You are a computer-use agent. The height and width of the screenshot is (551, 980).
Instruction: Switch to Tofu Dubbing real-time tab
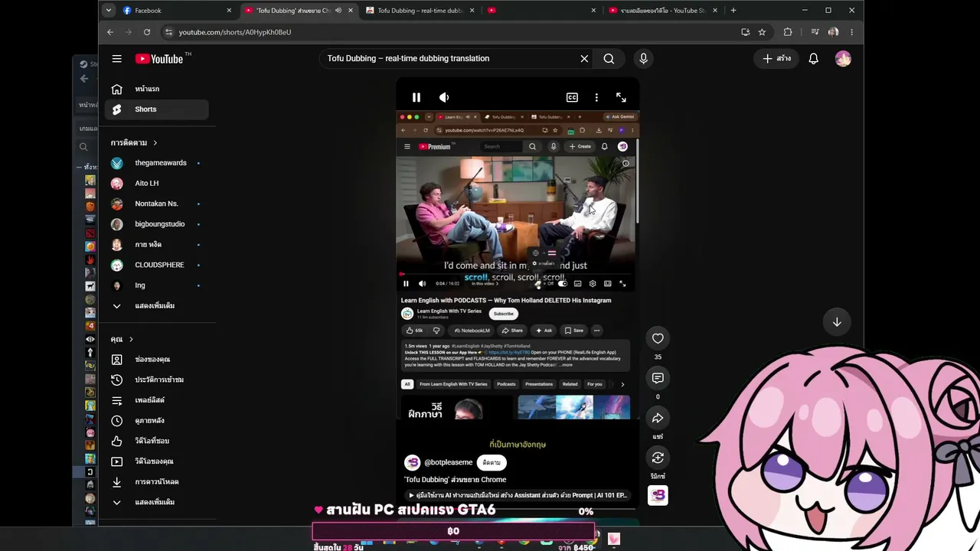[x=420, y=10]
